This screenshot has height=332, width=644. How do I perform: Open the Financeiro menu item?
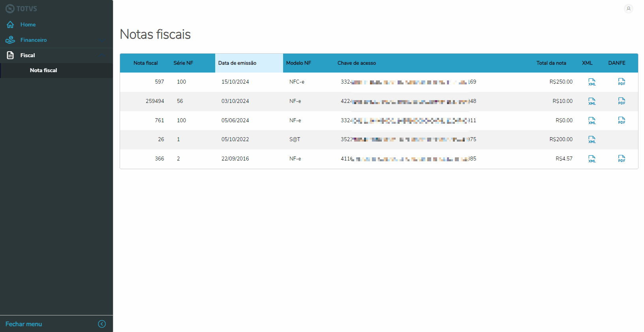pyautogui.click(x=34, y=40)
